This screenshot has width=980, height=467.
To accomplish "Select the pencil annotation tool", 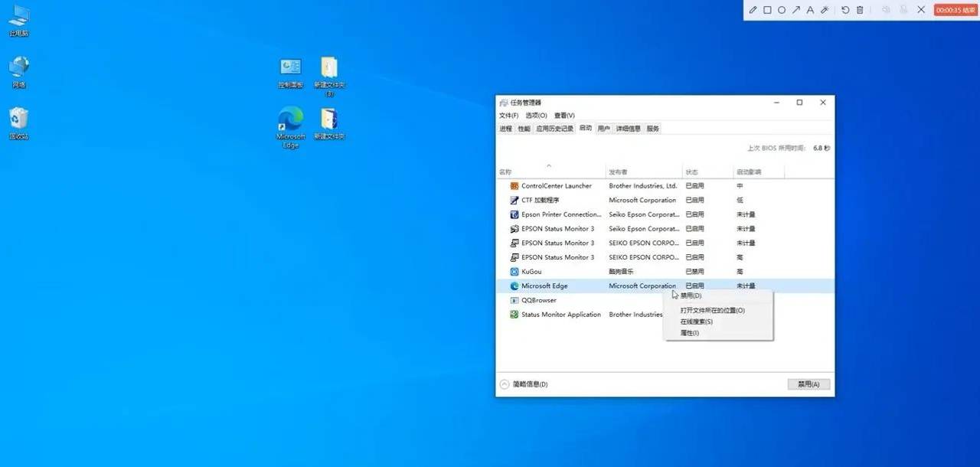I will (753, 10).
